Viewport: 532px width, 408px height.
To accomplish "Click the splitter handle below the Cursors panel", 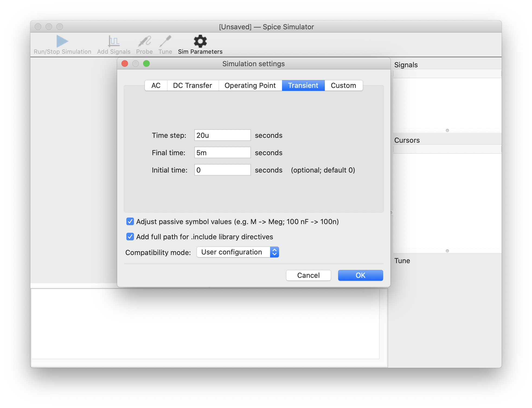I will [x=447, y=251].
